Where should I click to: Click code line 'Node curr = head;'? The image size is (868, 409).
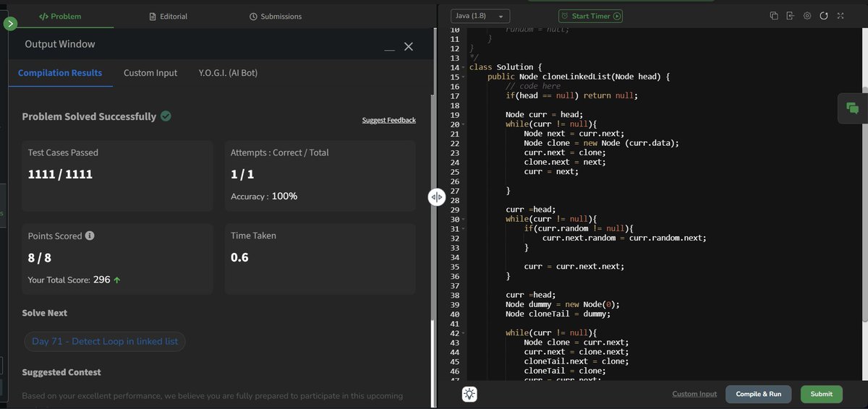click(x=543, y=115)
